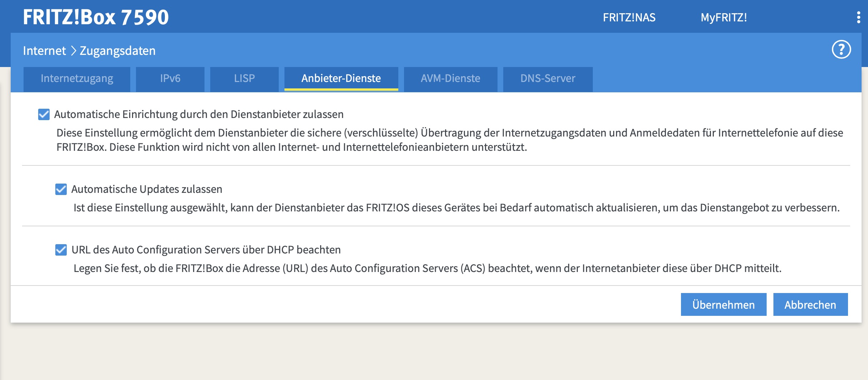
Task: Click the FRITZ!Box 7590 logo title
Action: pyautogui.click(x=96, y=17)
